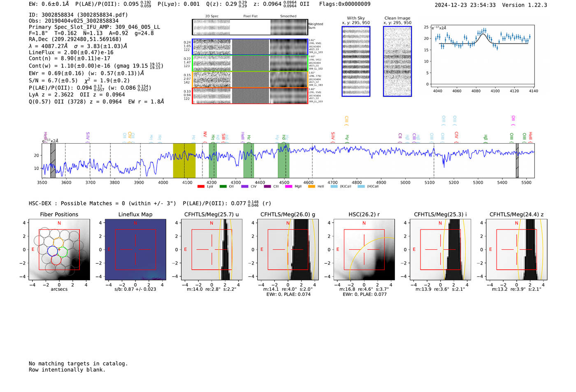Select the red-bordered fiber spectrum row
Viewport: 576px width, 392px height.
pyautogui.click(x=250, y=95)
